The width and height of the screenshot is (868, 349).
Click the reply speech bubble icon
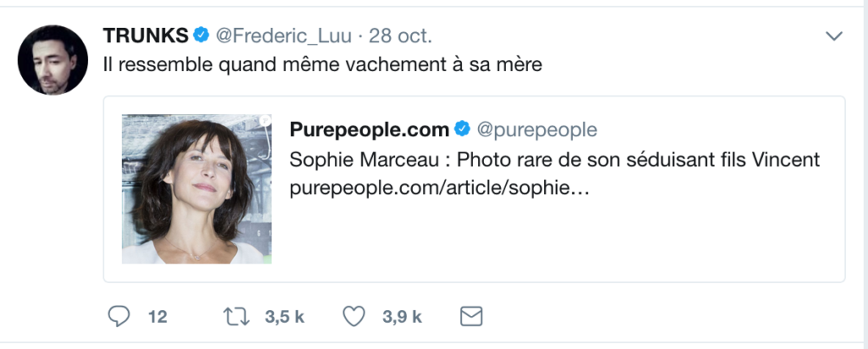point(120,317)
